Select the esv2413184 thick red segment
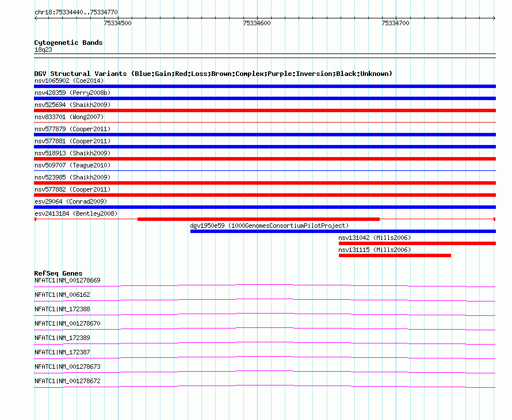512x420 pixels. [259, 219]
